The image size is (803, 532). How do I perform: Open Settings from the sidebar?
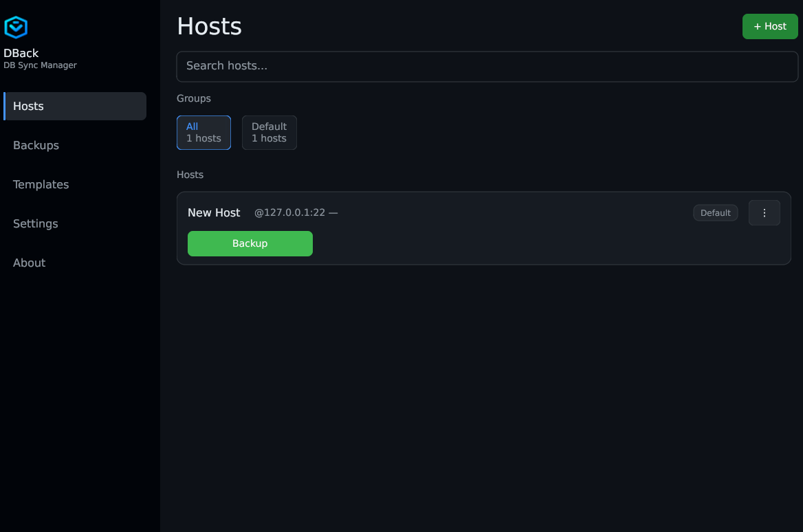(x=75, y=224)
